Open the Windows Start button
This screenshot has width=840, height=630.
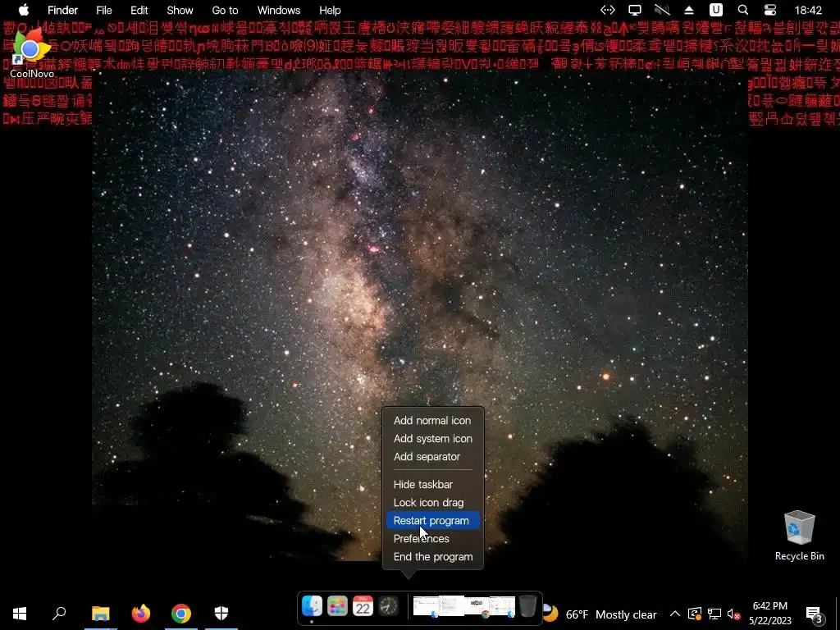[x=20, y=614]
